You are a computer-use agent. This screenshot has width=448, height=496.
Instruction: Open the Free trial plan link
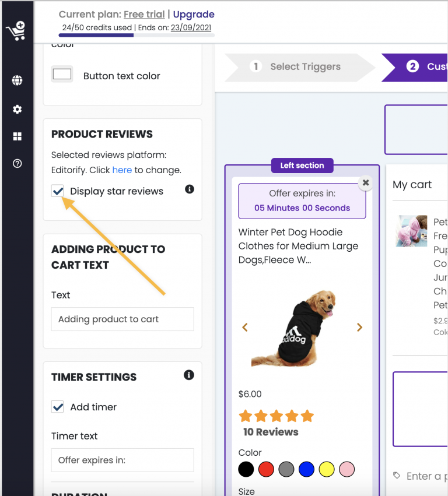point(144,14)
